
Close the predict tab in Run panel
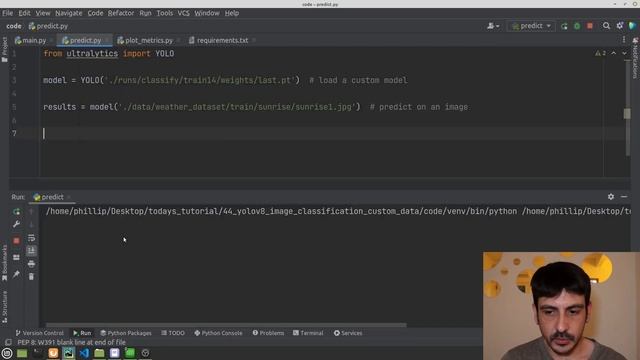pyautogui.click(x=69, y=197)
